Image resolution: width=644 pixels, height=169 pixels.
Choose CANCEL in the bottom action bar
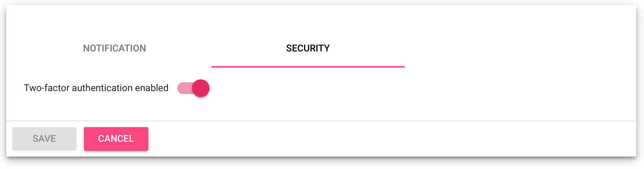pos(116,139)
